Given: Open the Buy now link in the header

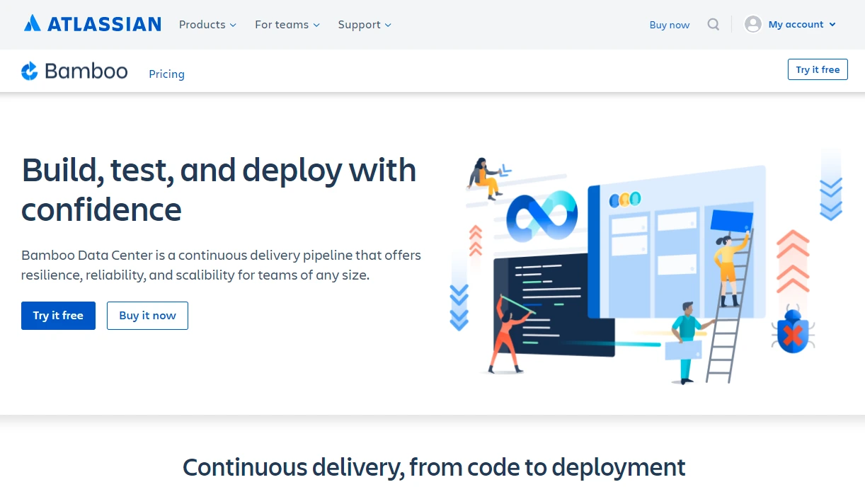Looking at the screenshot, I should click(669, 24).
